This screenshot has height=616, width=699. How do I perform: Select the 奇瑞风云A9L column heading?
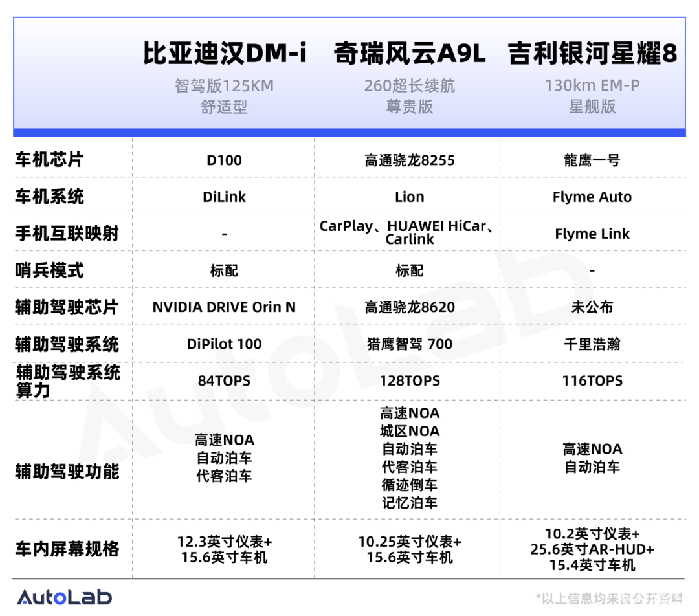(409, 54)
